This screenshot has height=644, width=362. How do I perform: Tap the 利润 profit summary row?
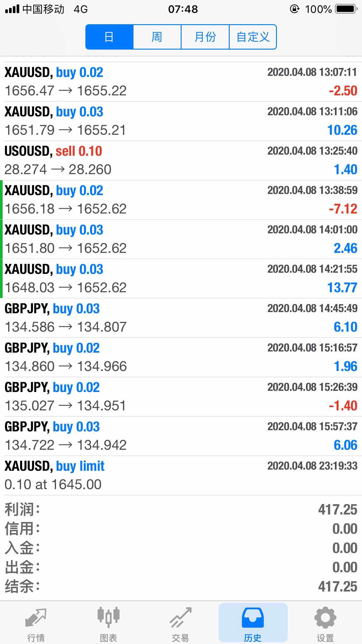tap(181, 510)
